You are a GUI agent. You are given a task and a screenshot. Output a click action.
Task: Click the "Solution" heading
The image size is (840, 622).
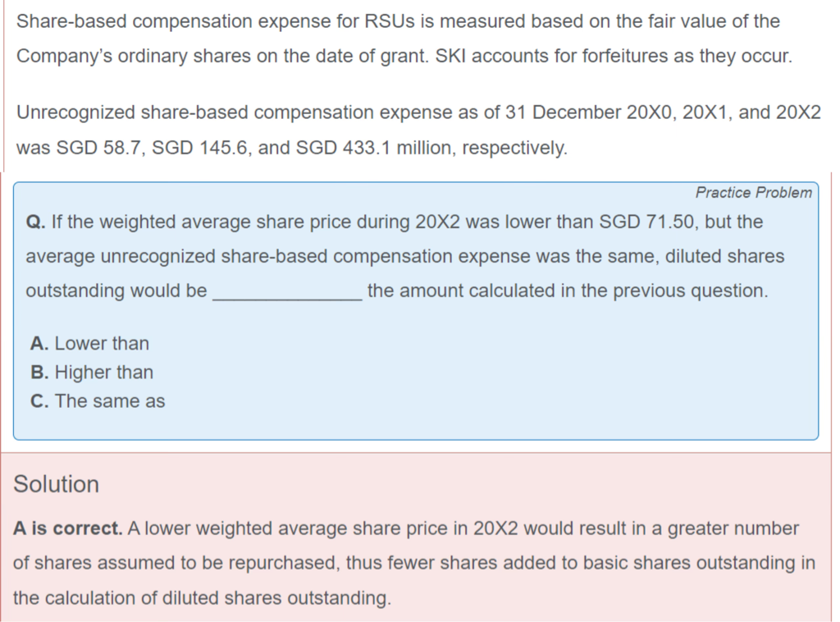[x=57, y=484]
